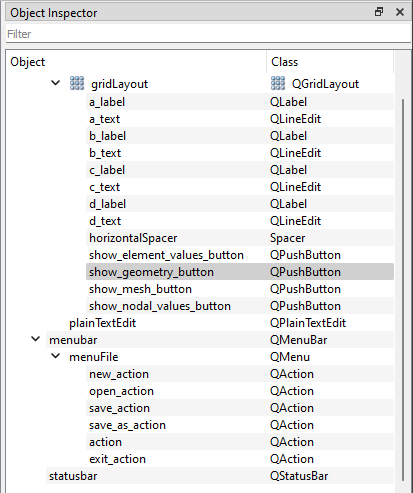Select the save_action object
This screenshot has width=413, height=493.
pos(119,408)
